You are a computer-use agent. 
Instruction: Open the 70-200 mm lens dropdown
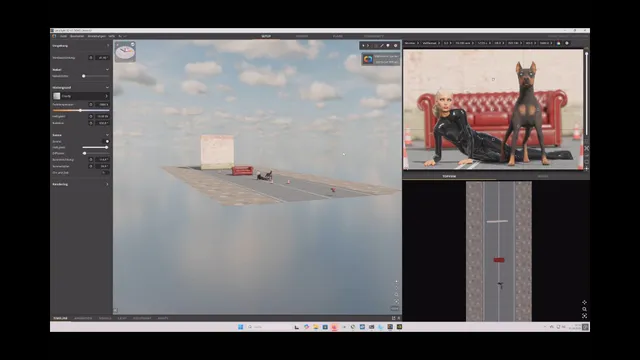click(464, 43)
